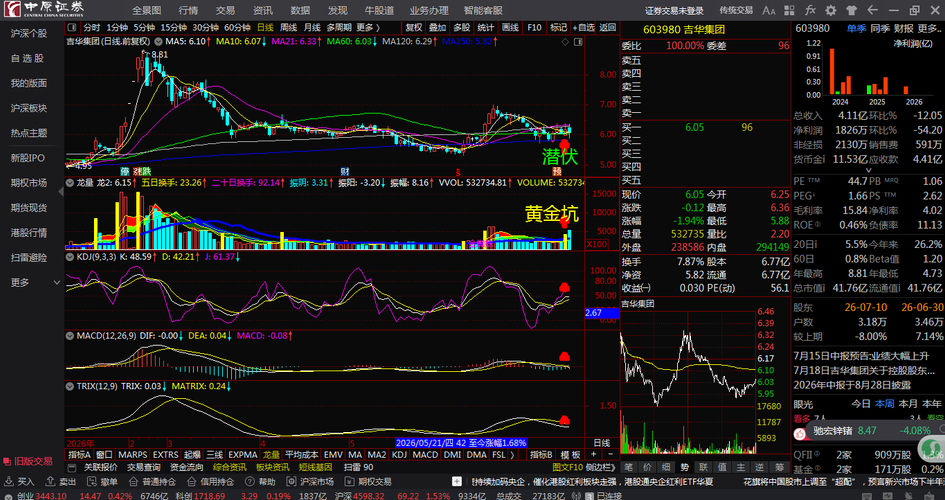Click the date range bar 2026/05/21

(x=460, y=443)
